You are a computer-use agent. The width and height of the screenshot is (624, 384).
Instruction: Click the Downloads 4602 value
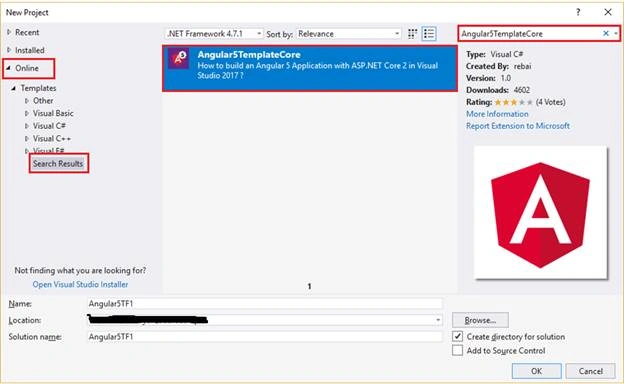pyautogui.click(x=521, y=90)
